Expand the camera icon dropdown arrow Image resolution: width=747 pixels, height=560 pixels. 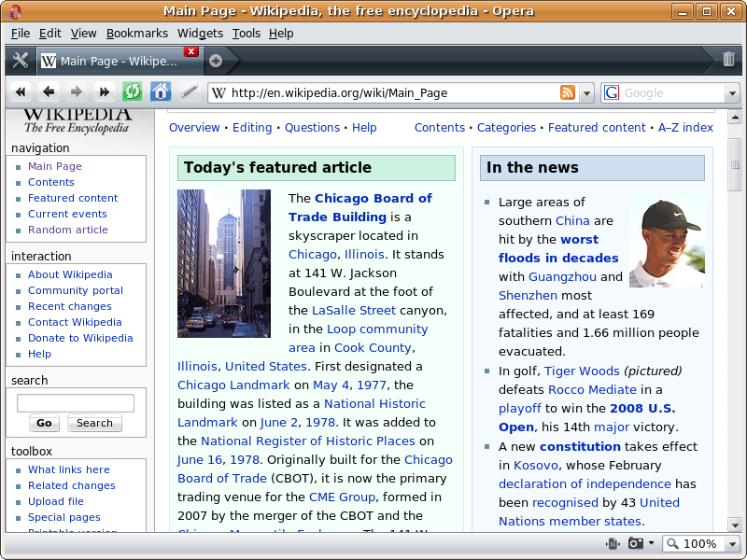(651, 543)
